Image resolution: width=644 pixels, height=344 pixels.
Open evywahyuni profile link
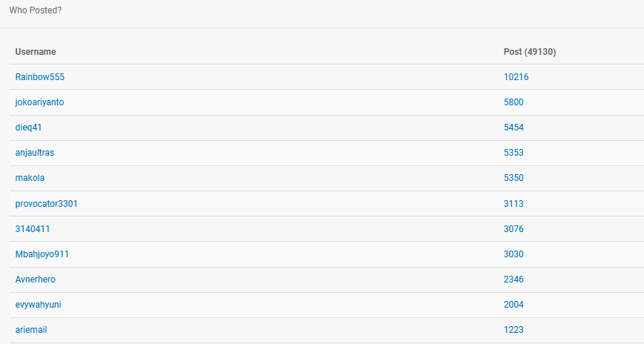click(x=38, y=305)
